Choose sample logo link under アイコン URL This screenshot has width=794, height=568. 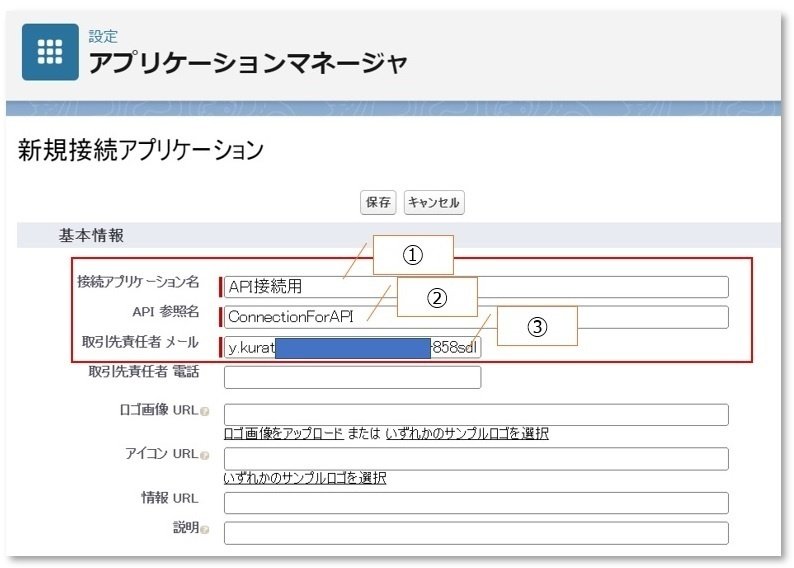click(x=305, y=478)
